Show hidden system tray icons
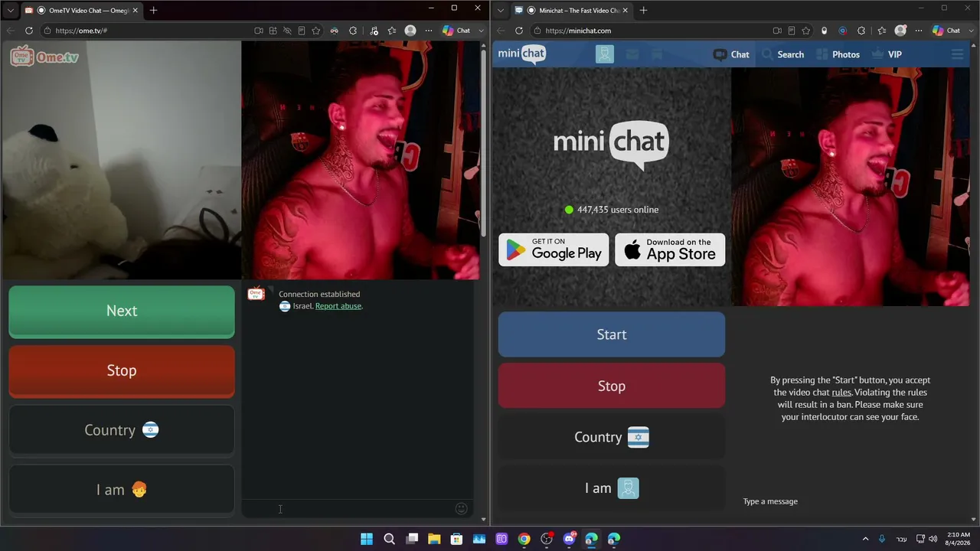Screen dimensions: 980x551 click(x=865, y=539)
